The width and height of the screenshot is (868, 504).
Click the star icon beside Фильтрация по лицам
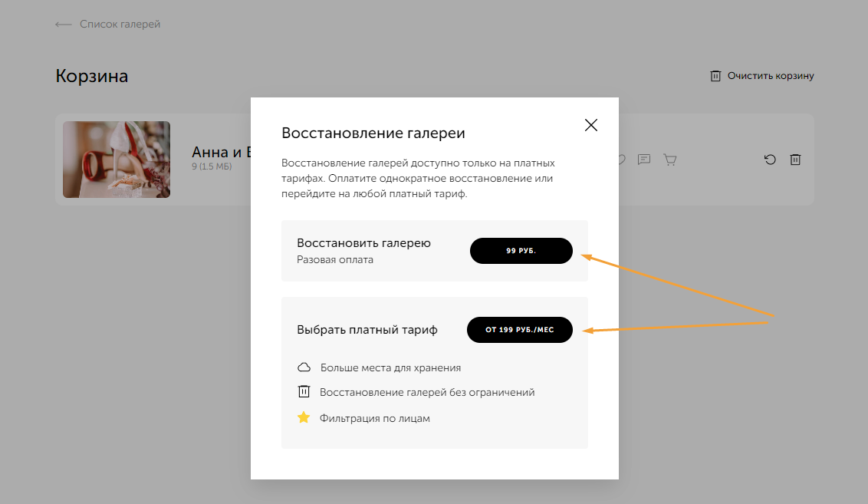point(304,417)
